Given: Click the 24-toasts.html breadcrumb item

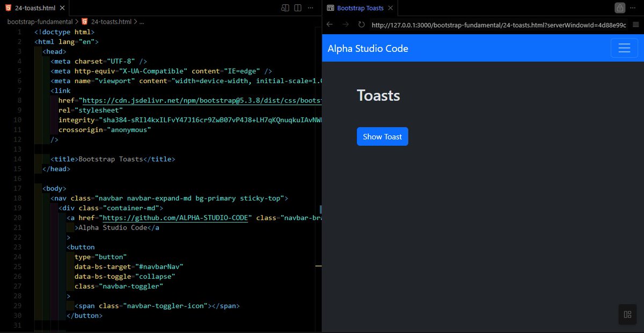Looking at the screenshot, I should pos(111,22).
